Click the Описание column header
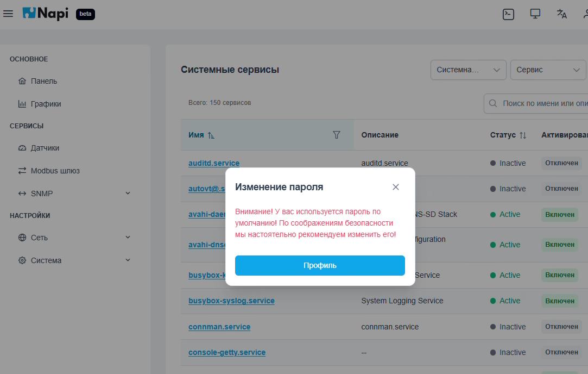588x374 pixels. (x=380, y=135)
